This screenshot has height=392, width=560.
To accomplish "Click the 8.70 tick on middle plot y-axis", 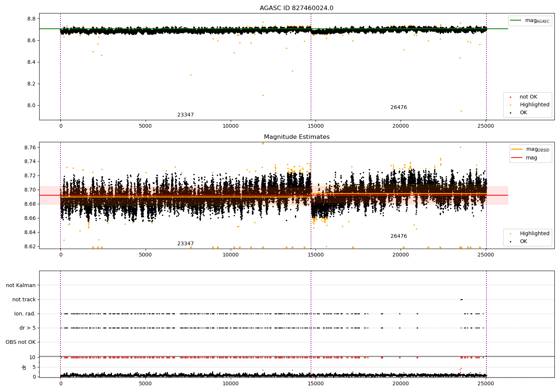I will pos(30,190).
